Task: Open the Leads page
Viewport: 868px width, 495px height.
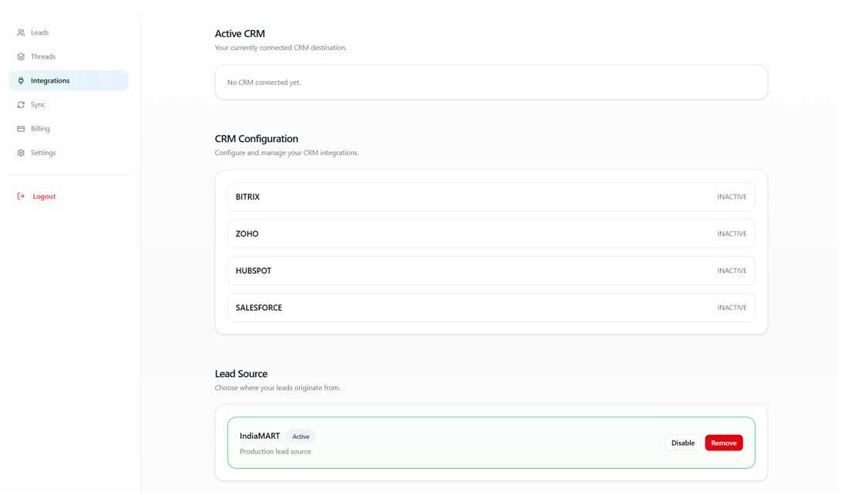Action: tap(69, 32)
